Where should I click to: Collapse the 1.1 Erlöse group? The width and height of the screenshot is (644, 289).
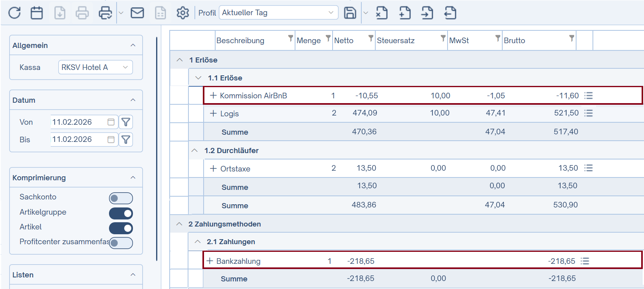pos(198,78)
